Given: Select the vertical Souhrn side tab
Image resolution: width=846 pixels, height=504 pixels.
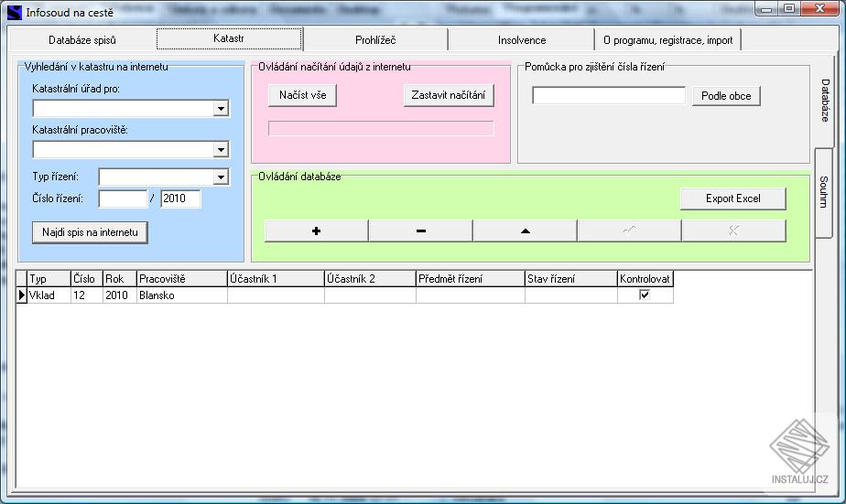Looking at the screenshot, I should point(823,192).
